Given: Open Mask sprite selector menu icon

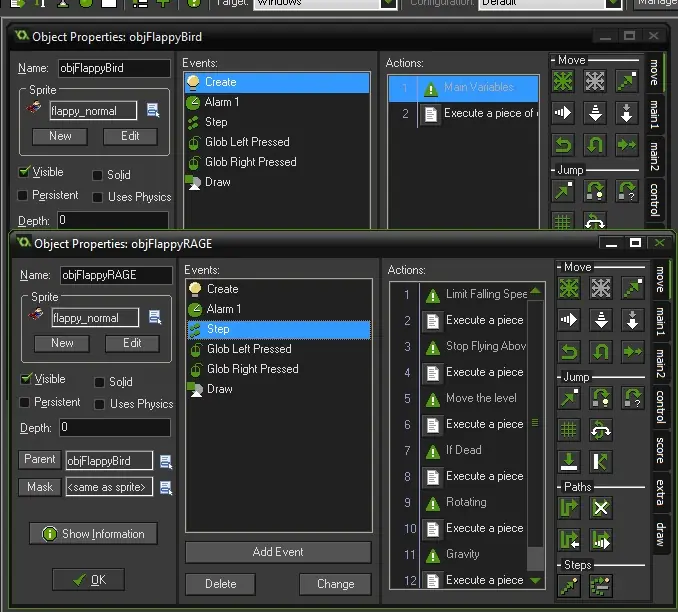Looking at the screenshot, I should [x=166, y=488].
